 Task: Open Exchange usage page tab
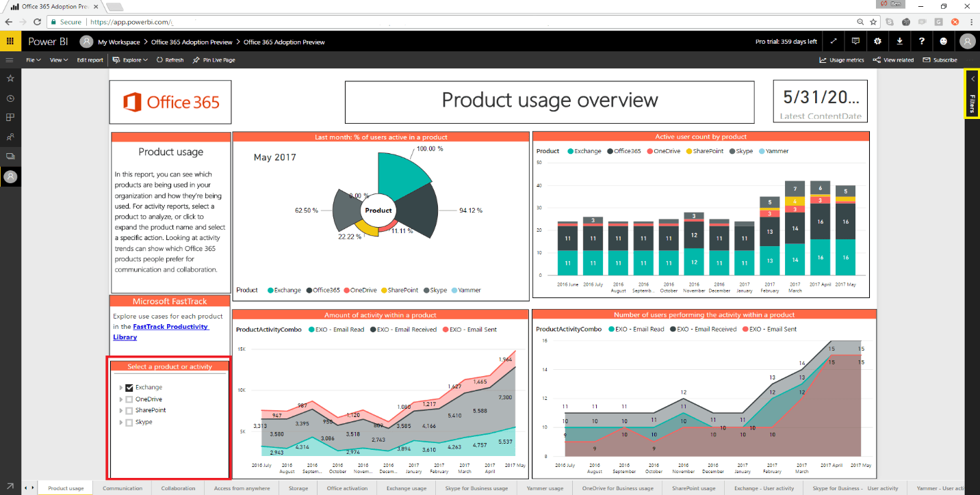click(x=407, y=488)
